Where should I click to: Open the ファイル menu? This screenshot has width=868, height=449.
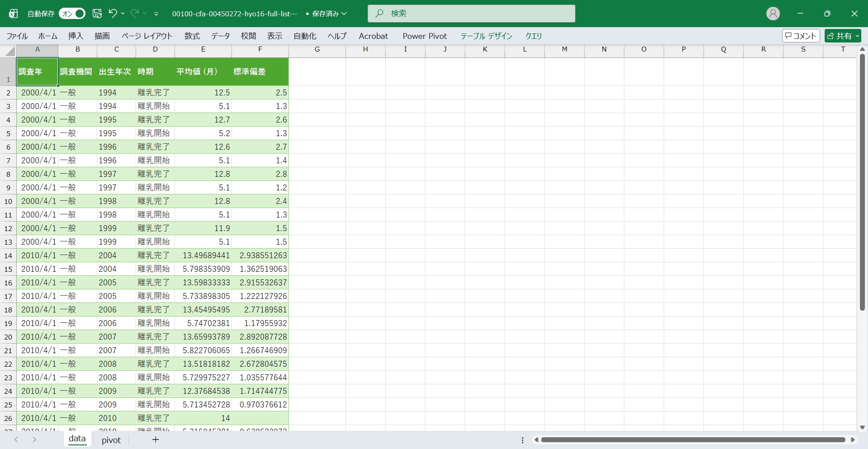pyautogui.click(x=17, y=36)
